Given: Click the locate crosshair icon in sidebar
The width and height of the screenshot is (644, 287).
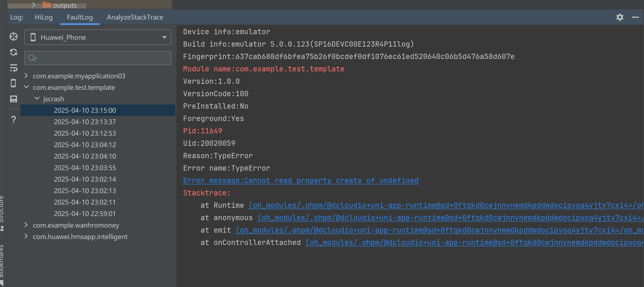Looking at the screenshot, I should coord(14,37).
